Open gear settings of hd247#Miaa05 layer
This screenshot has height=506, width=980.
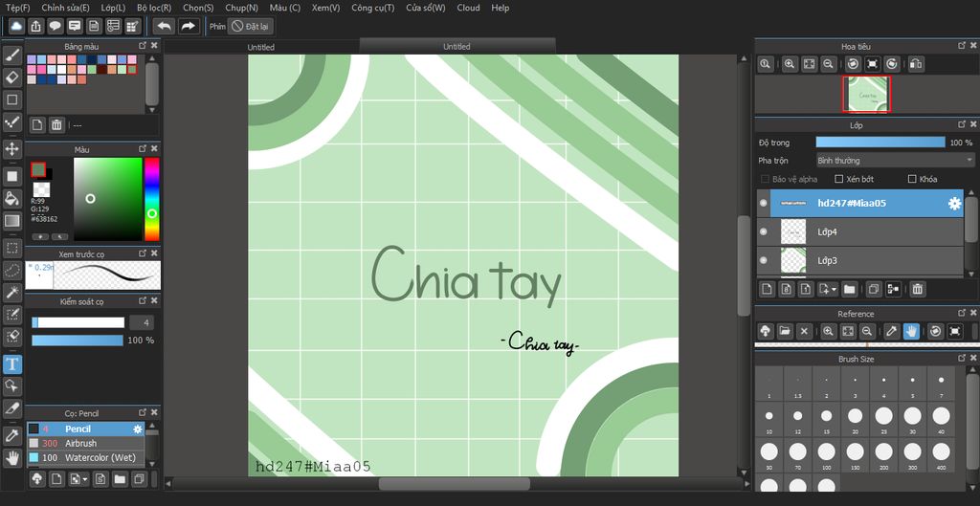point(954,204)
